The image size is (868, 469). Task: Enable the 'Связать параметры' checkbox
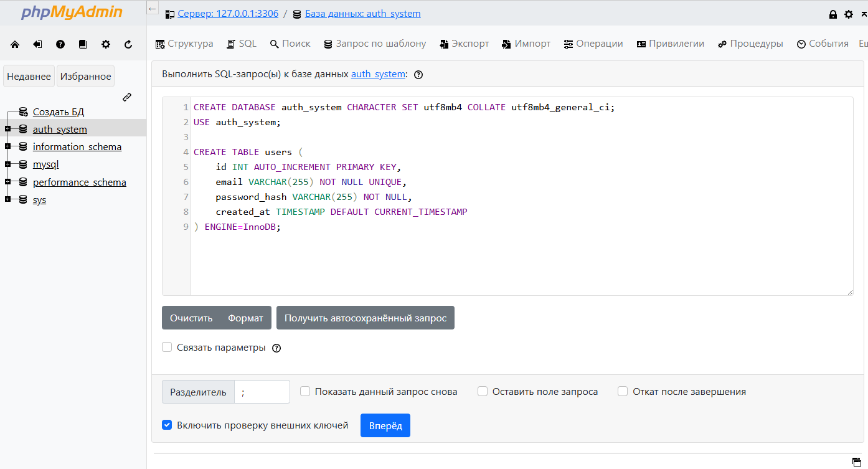click(167, 348)
